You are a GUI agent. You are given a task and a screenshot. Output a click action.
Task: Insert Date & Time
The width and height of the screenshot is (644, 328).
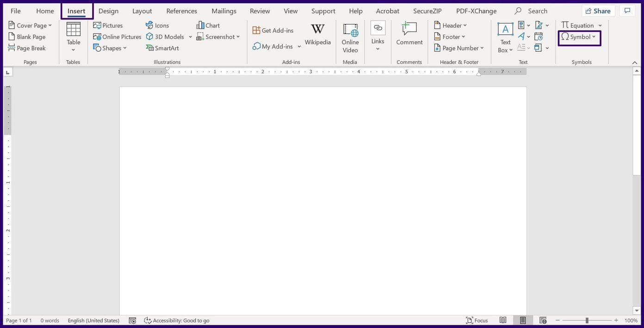click(539, 37)
